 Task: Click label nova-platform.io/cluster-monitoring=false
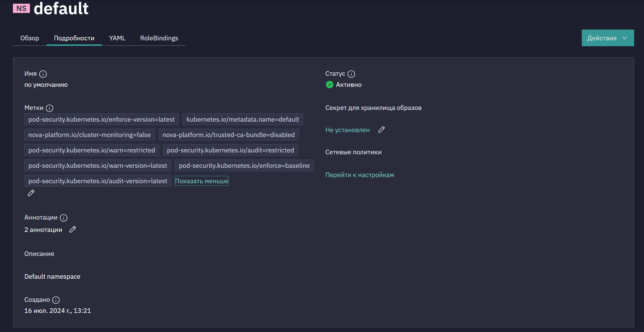click(x=90, y=135)
